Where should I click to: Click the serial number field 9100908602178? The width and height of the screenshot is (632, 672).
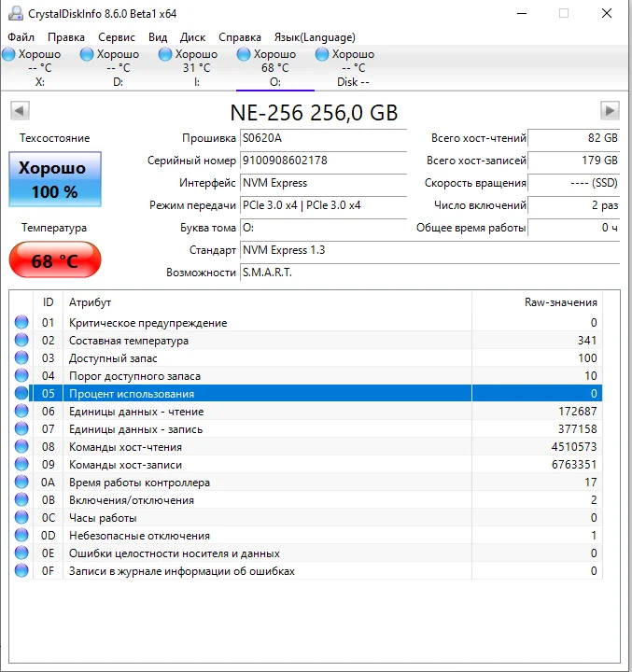pyautogui.click(x=323, y=161)
